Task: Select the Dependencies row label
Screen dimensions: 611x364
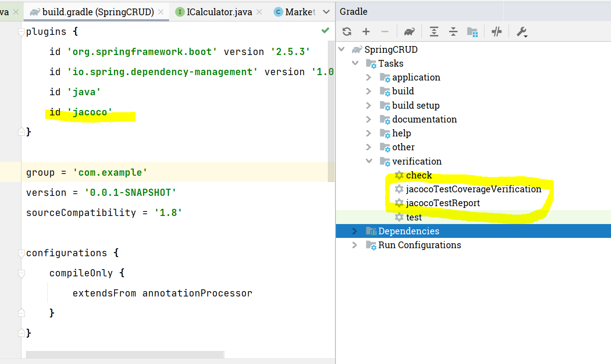Action: [409, 231]
